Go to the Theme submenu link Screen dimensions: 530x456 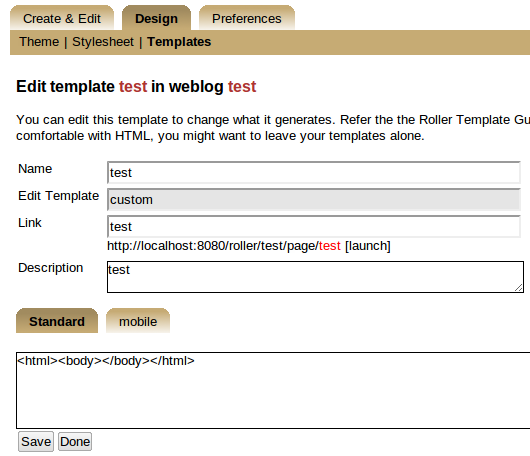point(39,42)
